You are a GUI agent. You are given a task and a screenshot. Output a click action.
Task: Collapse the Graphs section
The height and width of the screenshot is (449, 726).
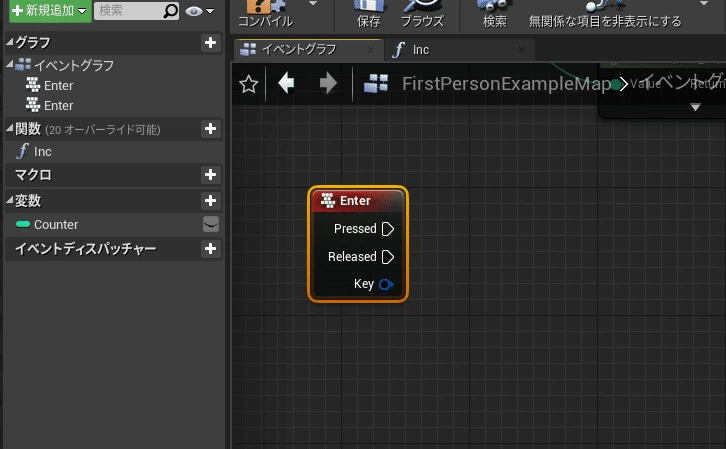coord(9,42)
